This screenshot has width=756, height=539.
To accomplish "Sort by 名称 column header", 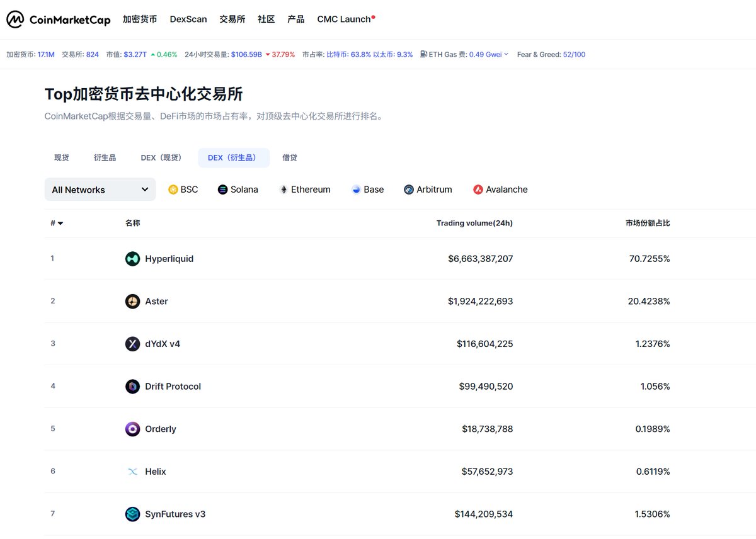I will [x=132, y=224].
